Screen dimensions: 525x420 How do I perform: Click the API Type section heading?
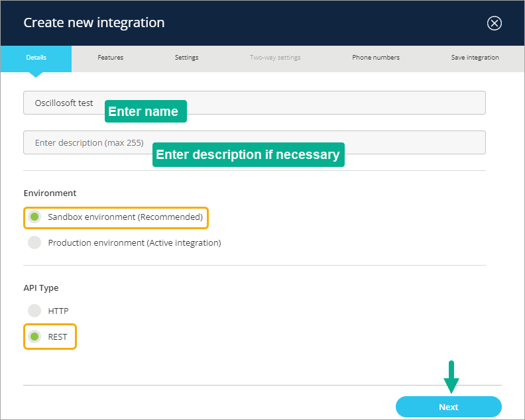41,288
